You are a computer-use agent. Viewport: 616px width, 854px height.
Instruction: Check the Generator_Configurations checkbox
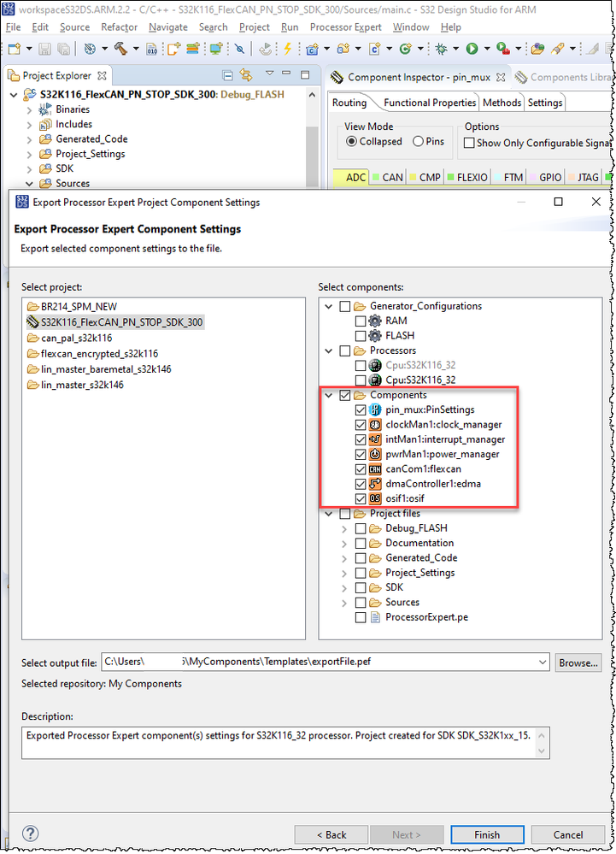pos(344,306)
